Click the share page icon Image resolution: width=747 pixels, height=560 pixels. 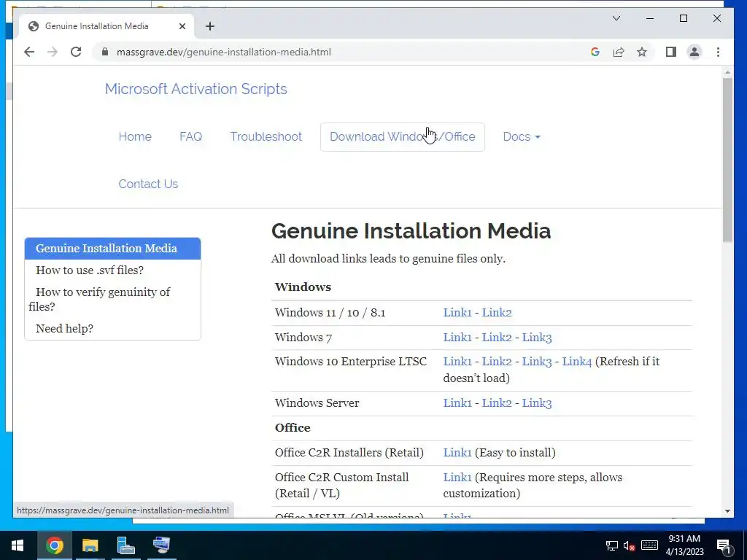coord(619,52)
